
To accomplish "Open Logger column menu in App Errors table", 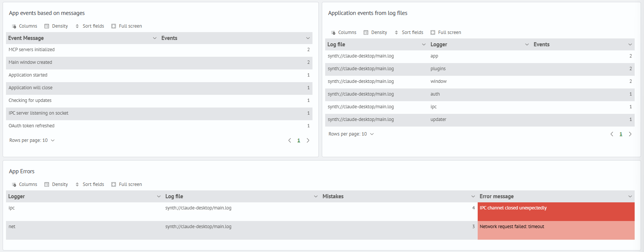I will pyautogui.click(x=158, y=196).
